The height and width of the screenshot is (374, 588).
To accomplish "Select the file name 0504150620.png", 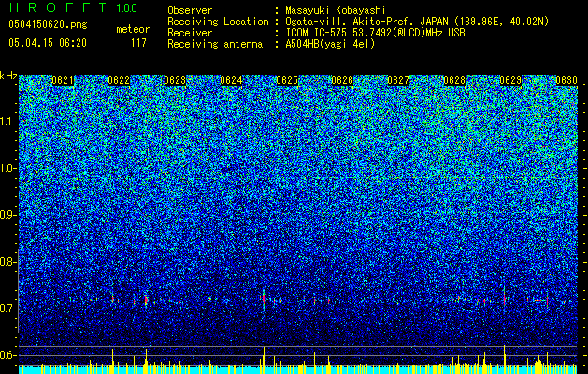I will tap(48, 24).
